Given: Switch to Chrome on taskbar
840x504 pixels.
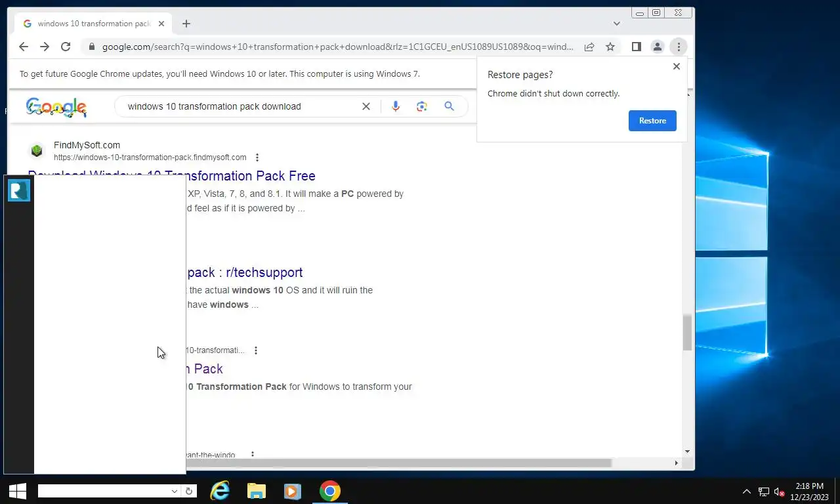Looking at the screenshot, I should click(330, 491).
